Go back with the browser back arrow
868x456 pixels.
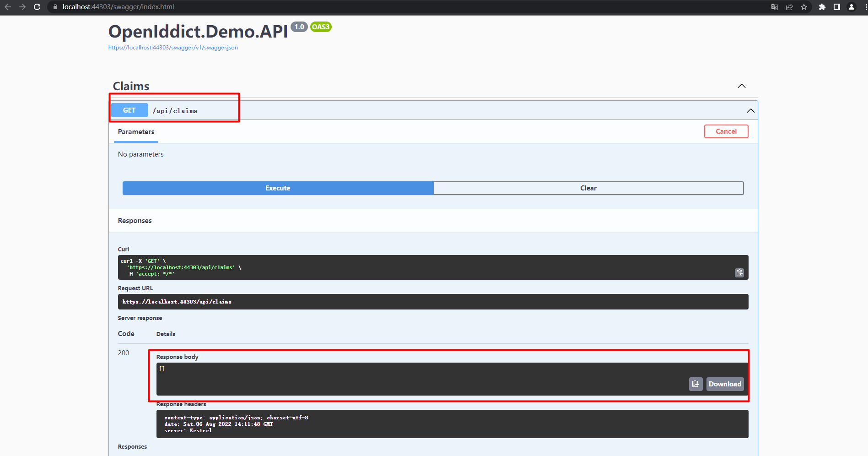[x=8, y=7]
